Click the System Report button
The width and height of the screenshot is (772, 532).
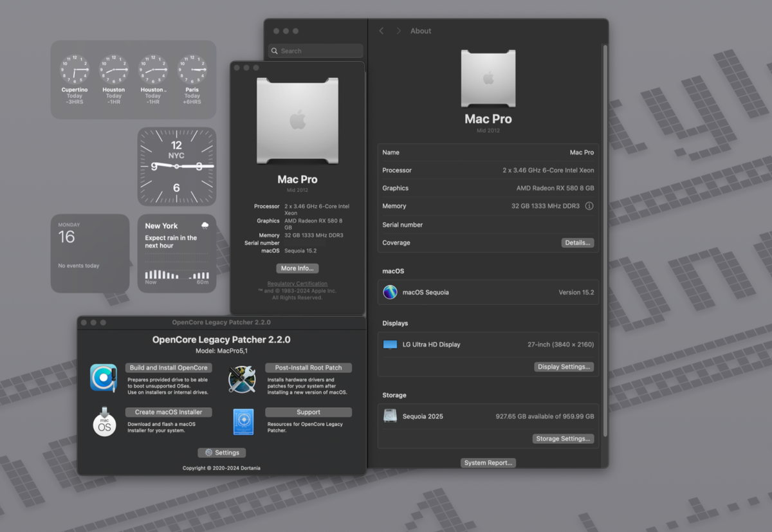[488, 463]
